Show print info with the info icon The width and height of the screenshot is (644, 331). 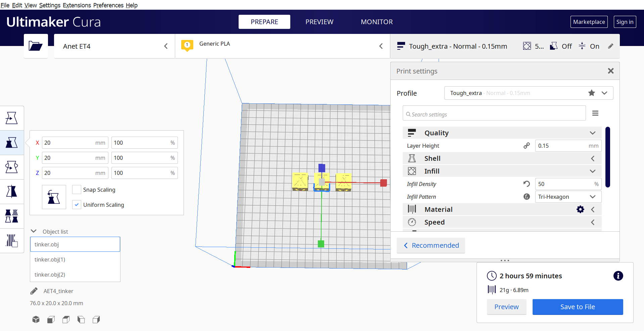point(618,276)
